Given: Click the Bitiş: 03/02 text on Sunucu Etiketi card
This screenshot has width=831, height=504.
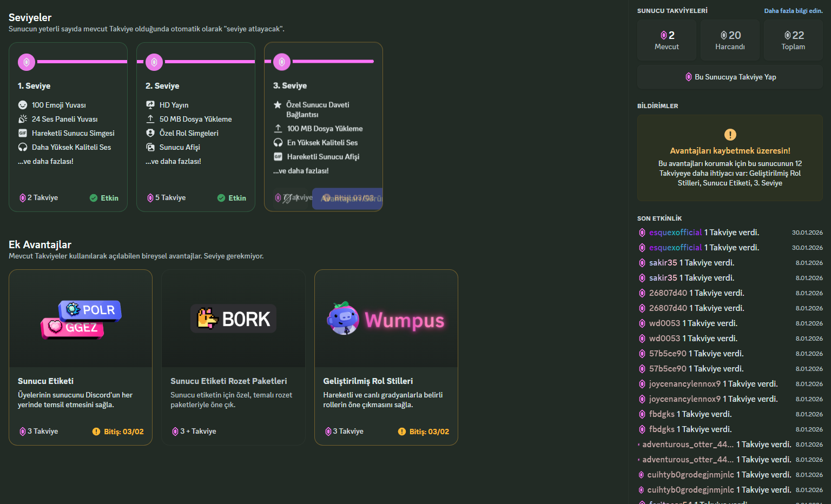Looking at the screenshot, I should [124, 432].
